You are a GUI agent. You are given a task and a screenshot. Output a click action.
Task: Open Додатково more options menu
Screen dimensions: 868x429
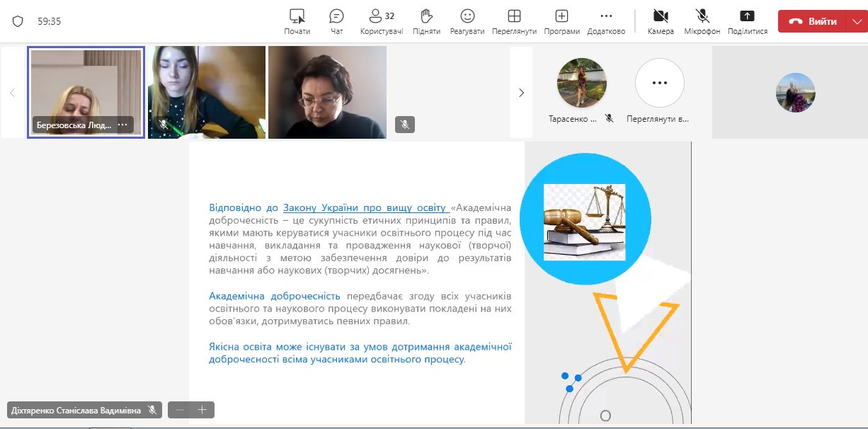(606, 22)
